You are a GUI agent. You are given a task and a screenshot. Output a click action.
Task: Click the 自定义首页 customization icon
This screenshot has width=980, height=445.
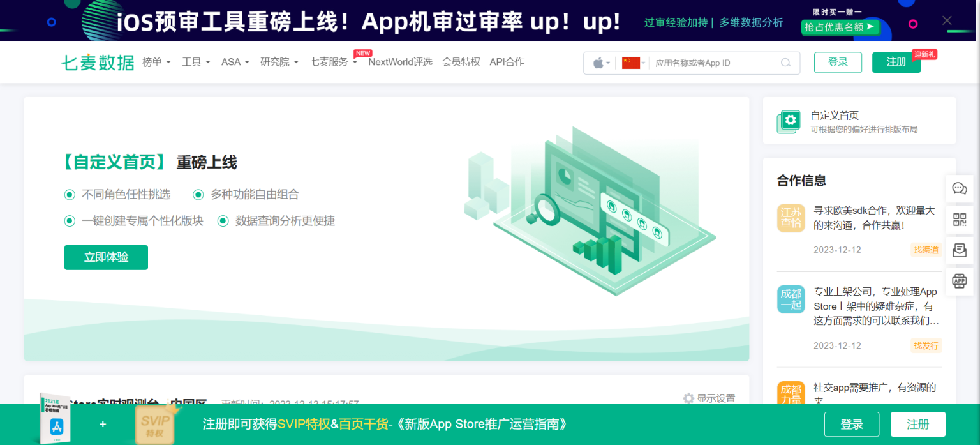point(789,121)
